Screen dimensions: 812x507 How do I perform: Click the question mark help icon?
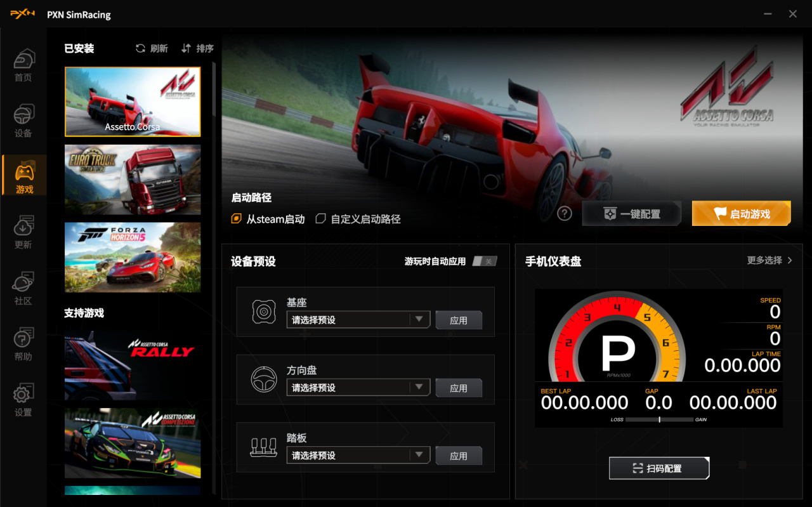click(565, 214)
